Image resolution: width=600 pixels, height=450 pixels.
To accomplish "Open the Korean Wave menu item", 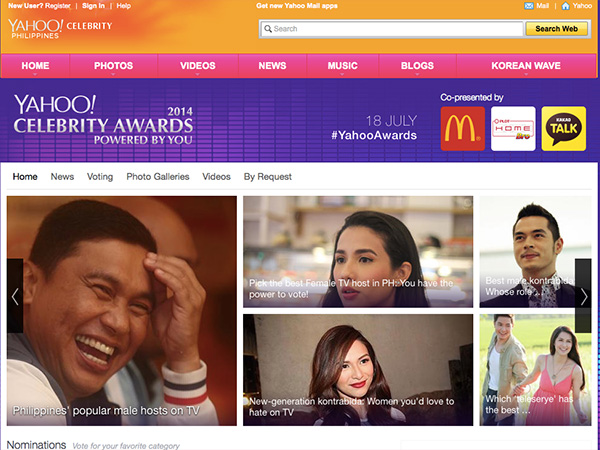I will point(525,66).
